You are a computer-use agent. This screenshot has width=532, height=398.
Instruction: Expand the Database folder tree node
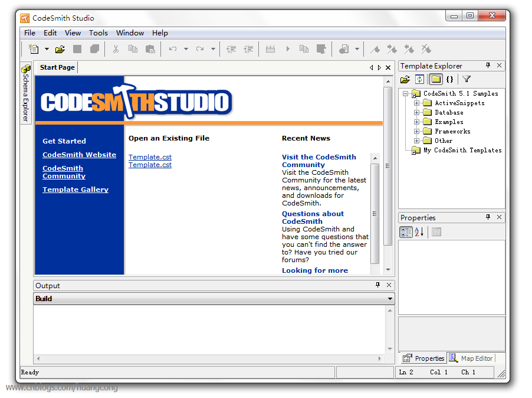tap(416, 112)
